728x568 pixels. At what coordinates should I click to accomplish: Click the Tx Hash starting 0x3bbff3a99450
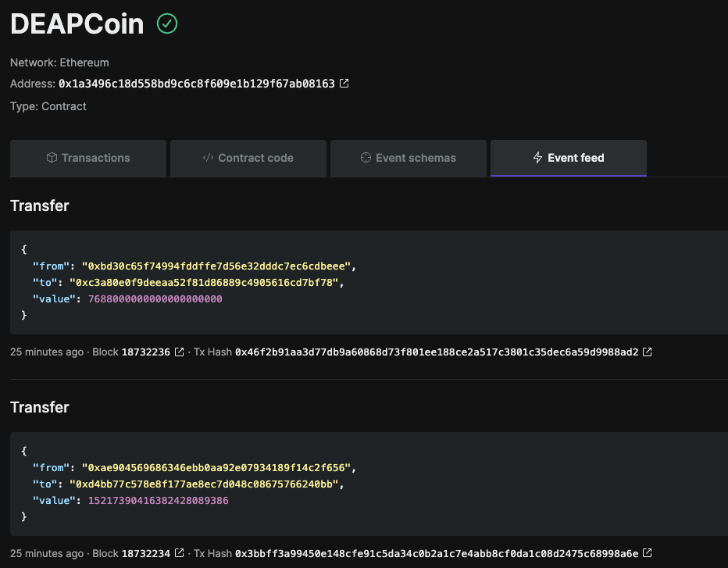pyautogui.click(x=437, y=554)
